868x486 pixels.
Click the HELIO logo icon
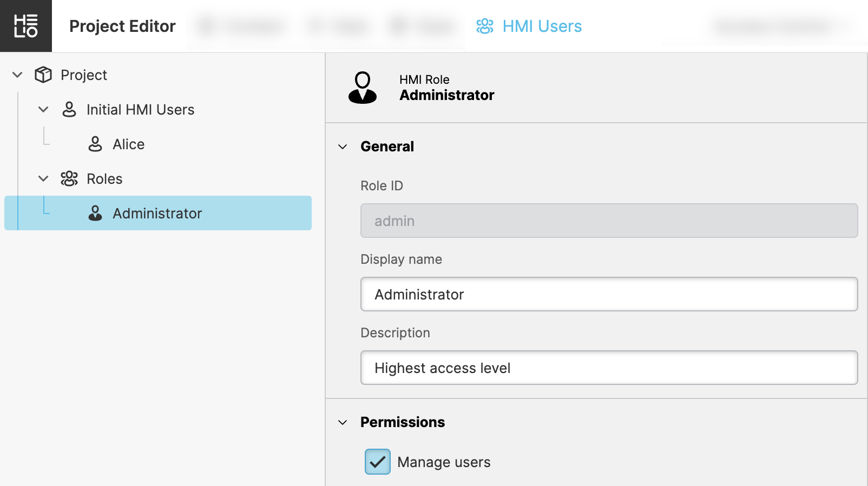point(26,26)
